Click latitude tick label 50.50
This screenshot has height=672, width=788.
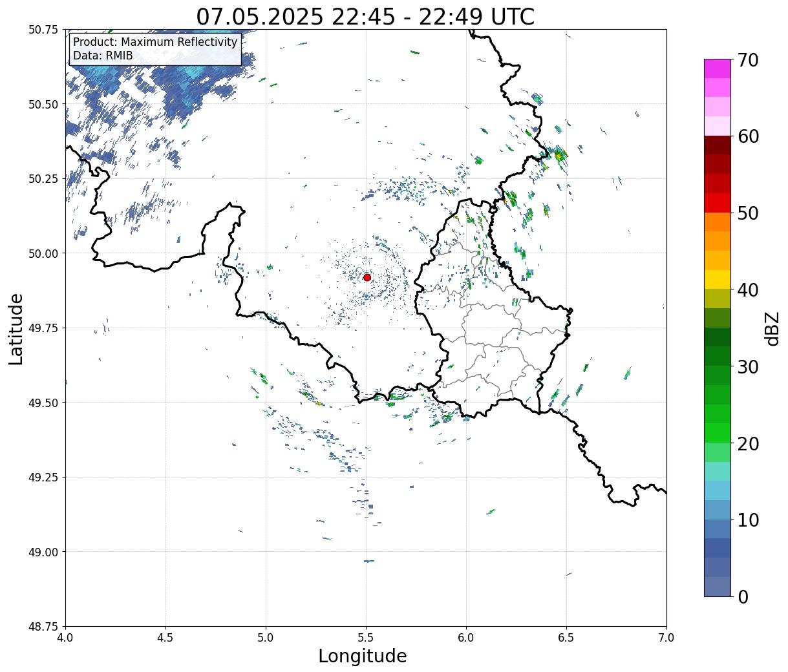click(43, 104)
